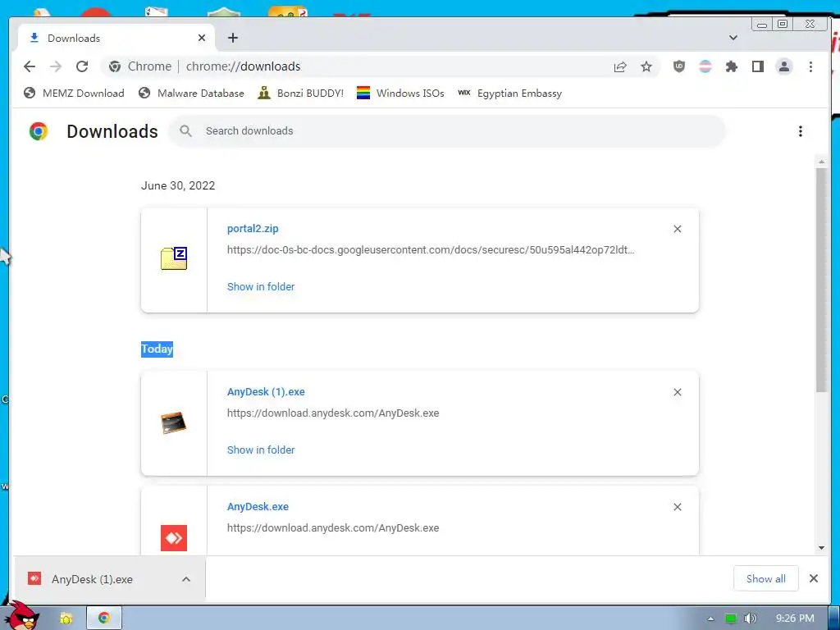The image size is (840, 630).
Task: Click the Search downloads field
Action: click(447, 131)
